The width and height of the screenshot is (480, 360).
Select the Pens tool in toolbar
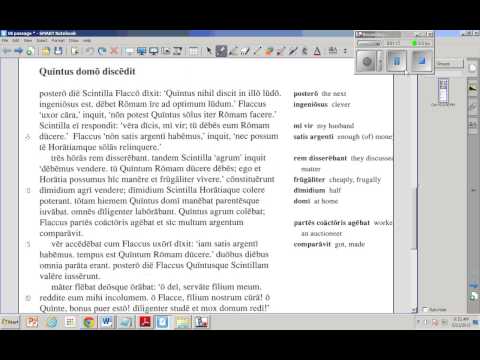point(221,51)
